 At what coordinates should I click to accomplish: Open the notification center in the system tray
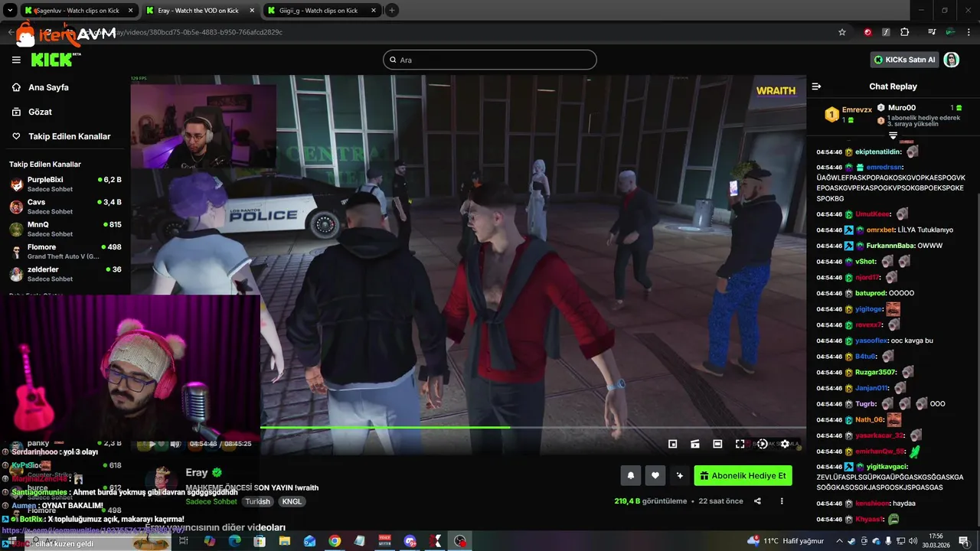pos(964,541)
